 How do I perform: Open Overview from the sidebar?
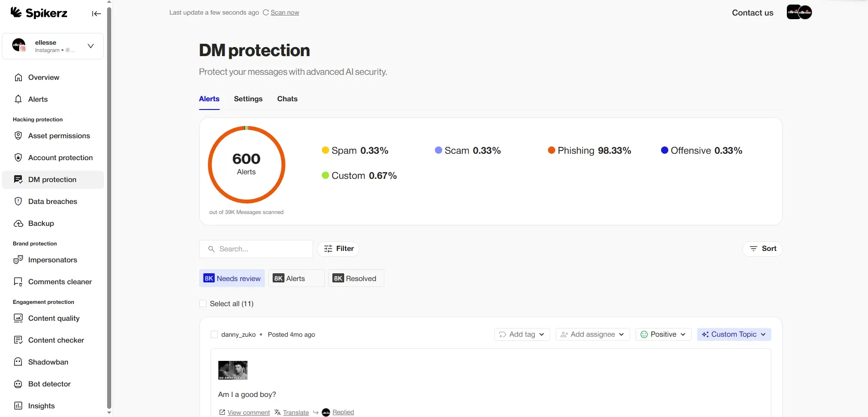click(43, 77)
